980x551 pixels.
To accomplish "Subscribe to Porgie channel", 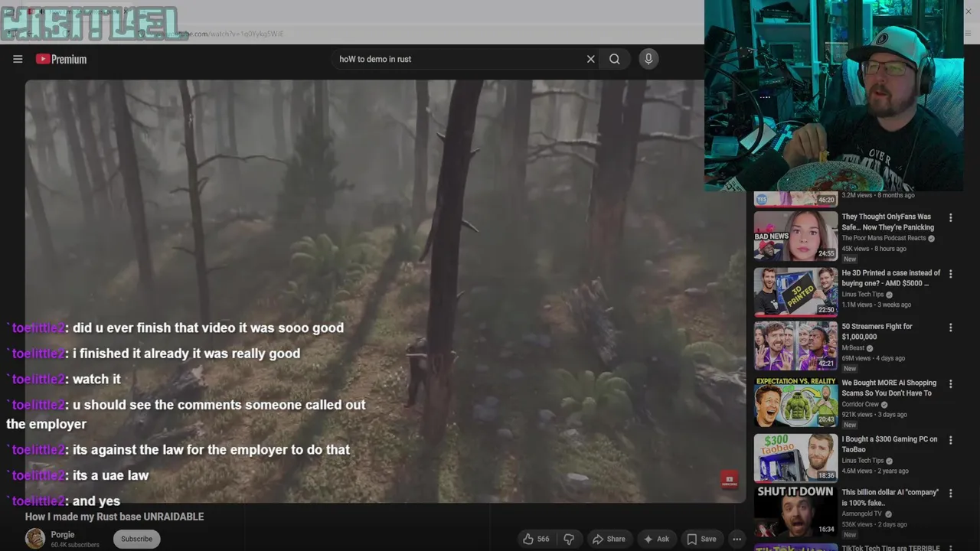I will click(x=136, y=539).
